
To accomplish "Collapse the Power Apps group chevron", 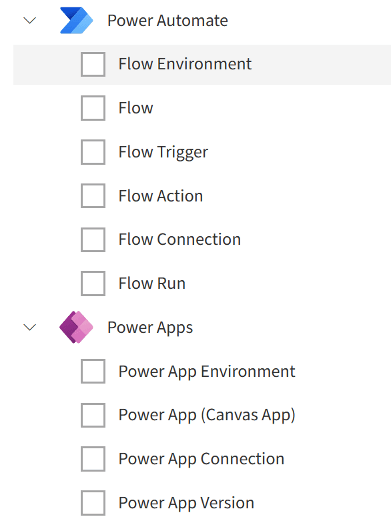I will pos(30,327).
